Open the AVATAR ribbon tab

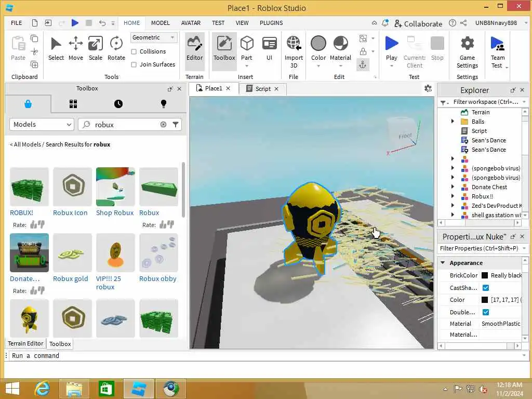(x=191, y=23)
